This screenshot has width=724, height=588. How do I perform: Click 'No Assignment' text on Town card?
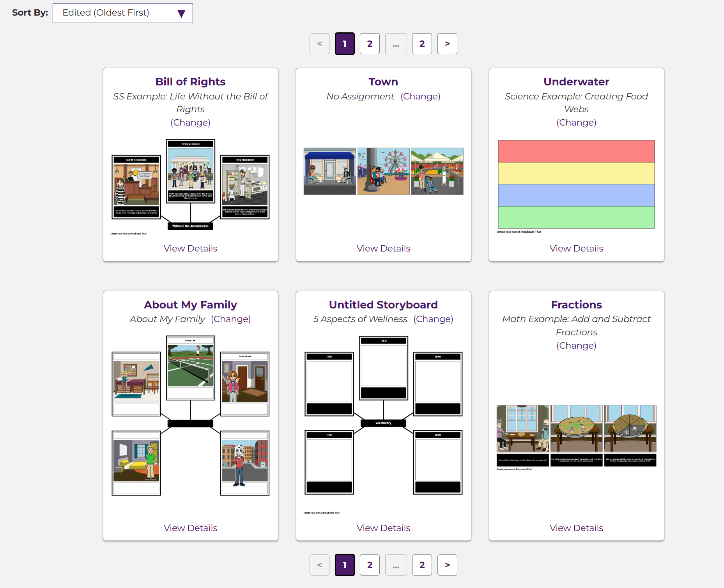tap(360, 96)
